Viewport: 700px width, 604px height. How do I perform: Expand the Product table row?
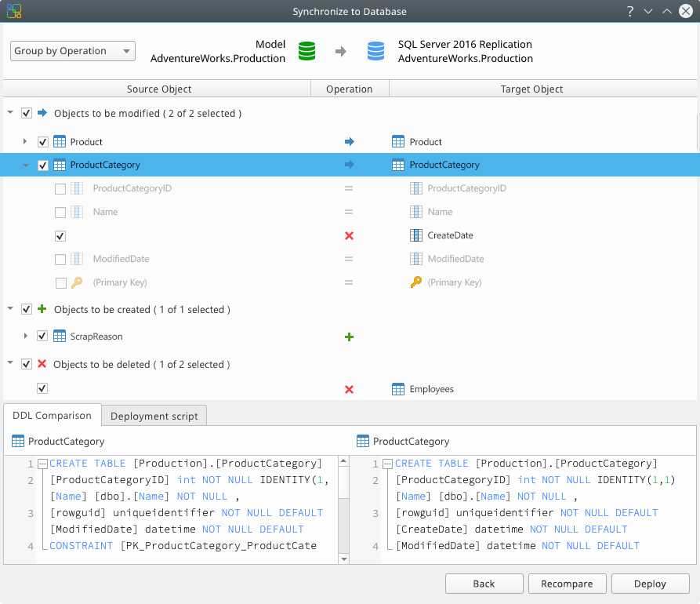[25, 141]
